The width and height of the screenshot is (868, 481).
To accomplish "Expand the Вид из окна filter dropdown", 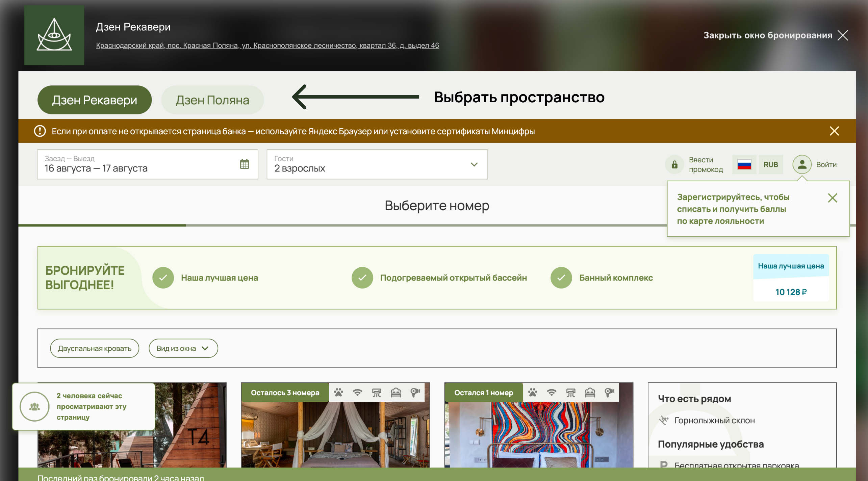I will tap(183, 348).
